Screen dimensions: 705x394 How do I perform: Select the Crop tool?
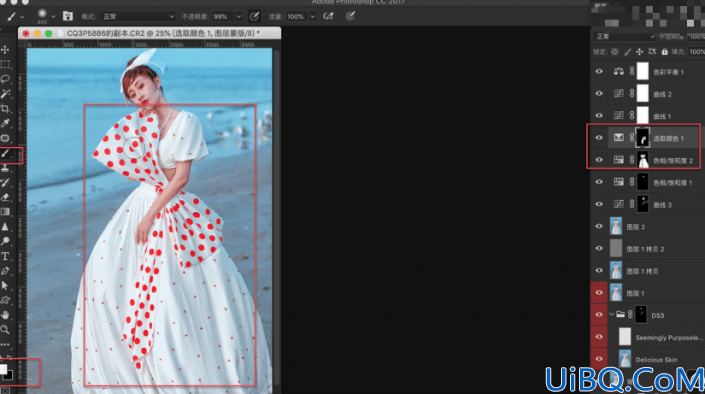tap(5, 108)
